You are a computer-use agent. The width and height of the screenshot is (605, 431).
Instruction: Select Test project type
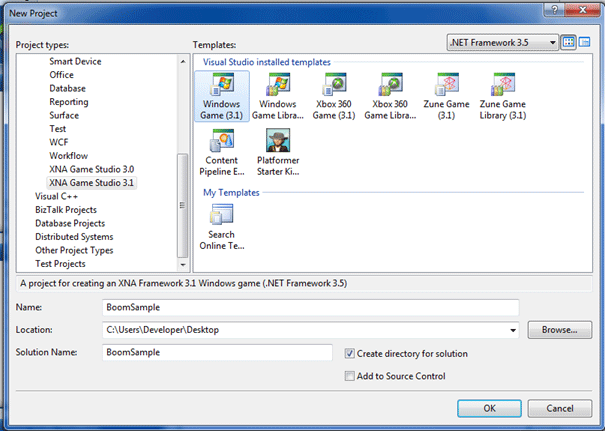coord(57,129)
